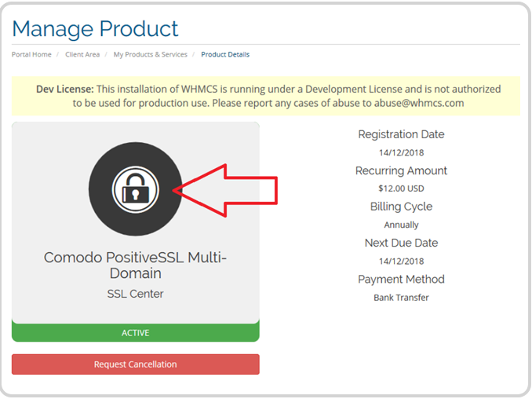Click the Payment Method label

(401, 279)
